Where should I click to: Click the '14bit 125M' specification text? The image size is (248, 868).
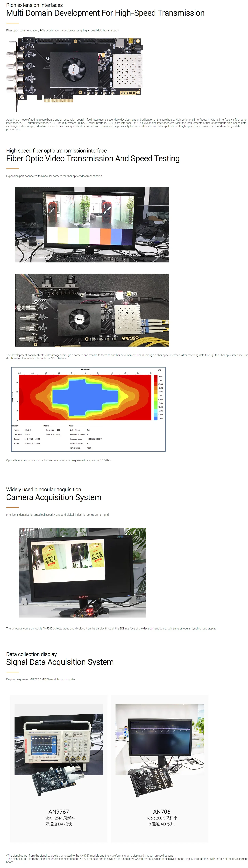point(59,818)
